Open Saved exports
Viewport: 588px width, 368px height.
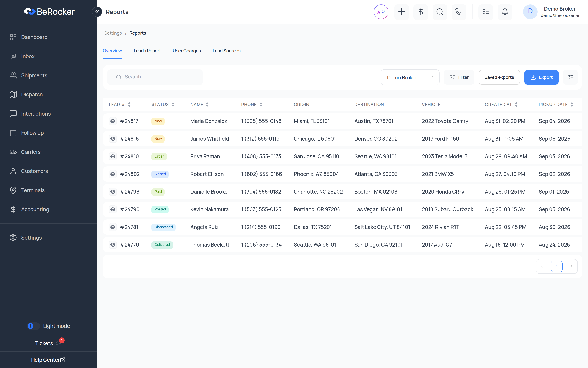point(499,77)
